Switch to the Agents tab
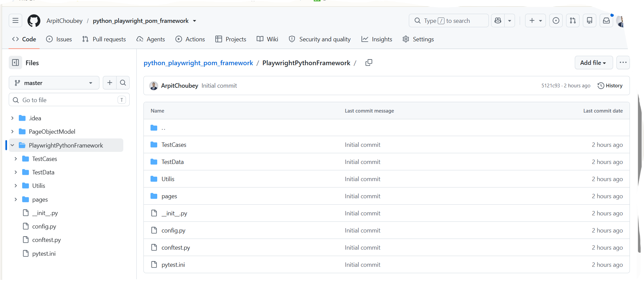 pos(151,39)
